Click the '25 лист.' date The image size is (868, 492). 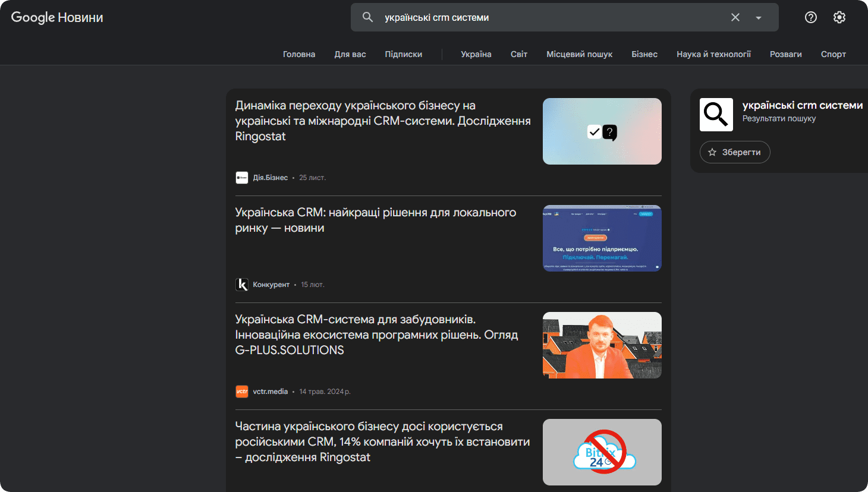point(313,178)
